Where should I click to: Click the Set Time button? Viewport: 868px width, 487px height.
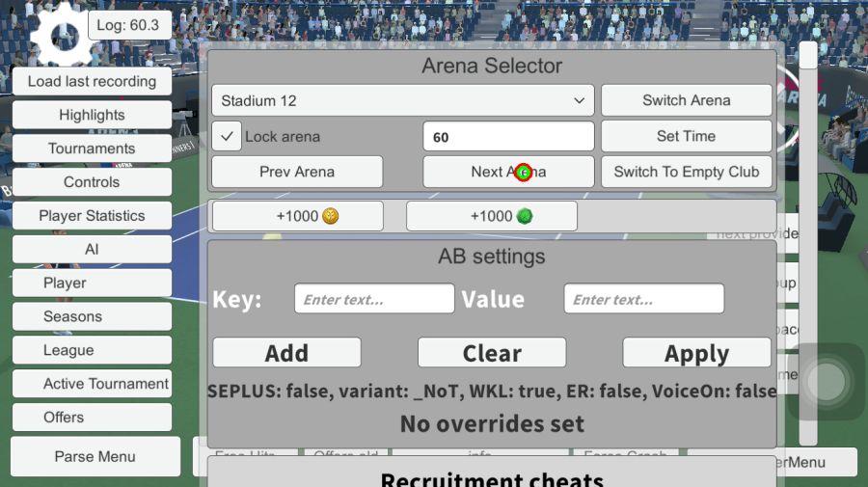[686, 136]
